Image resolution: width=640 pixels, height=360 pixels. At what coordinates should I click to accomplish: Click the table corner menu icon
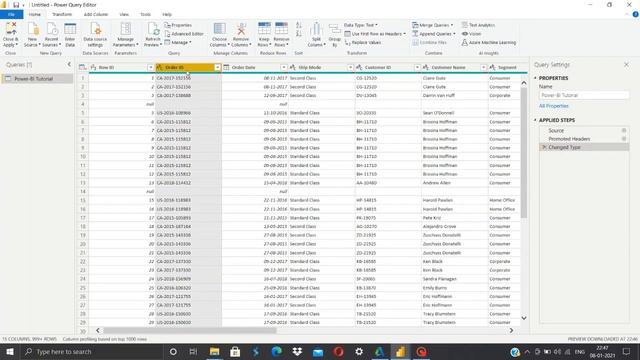(82, 67)
